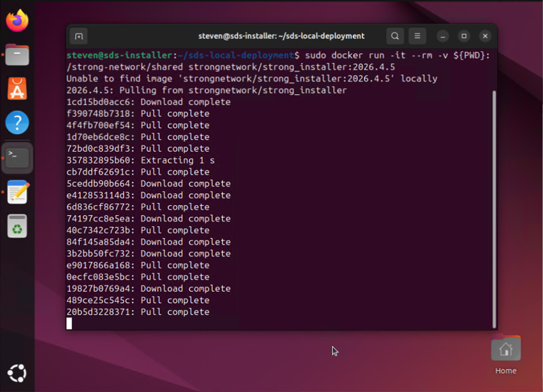Click the '/strong-network/shared' command text
The width and height of the screenshot is (543, 392).
(125, 67)
